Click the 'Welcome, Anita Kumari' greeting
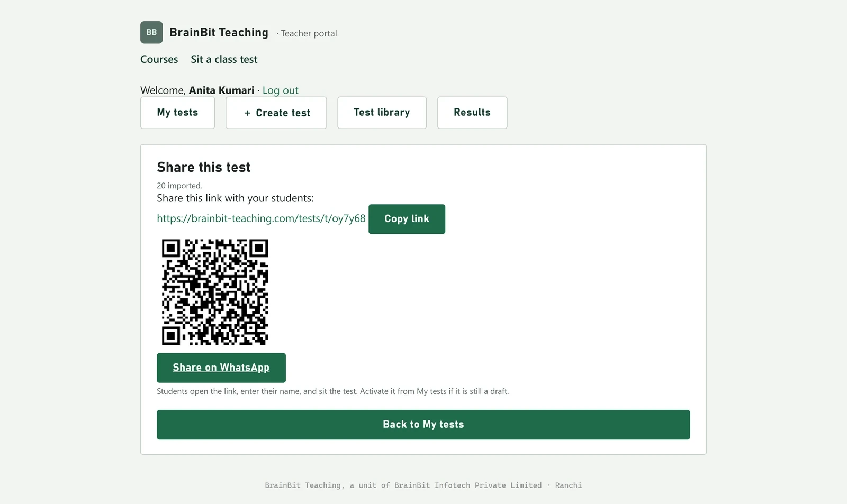The image size is (847, 504). coord(197,90)
